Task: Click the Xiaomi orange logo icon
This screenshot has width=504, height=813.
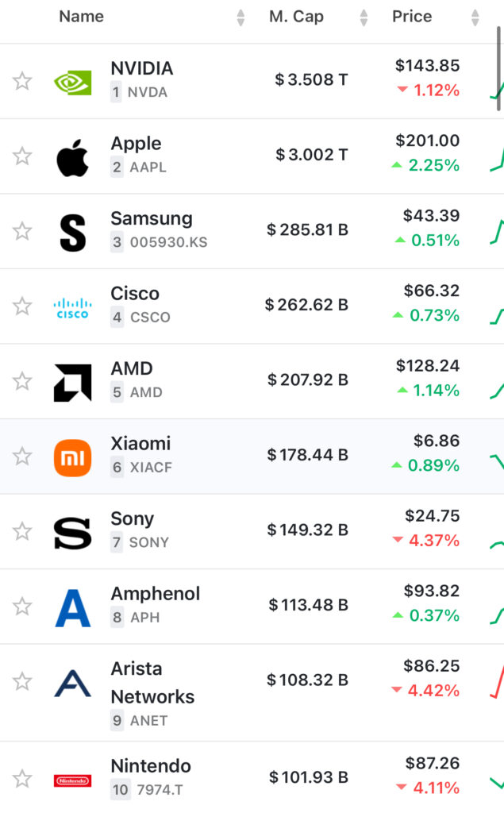Action: tap(72, 457)
